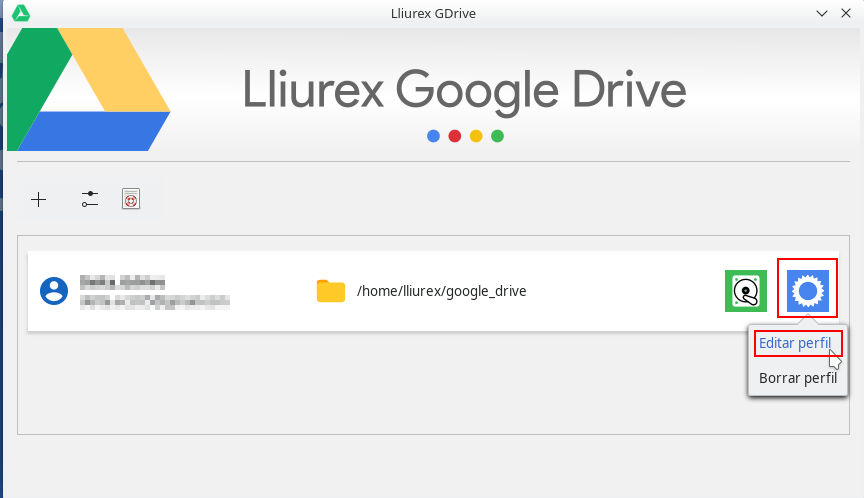Image resolution: width=864 pixels, height=498 pixels.
Task: Close the Lliurex GDrive window
Action: click(x=846, y=13)
